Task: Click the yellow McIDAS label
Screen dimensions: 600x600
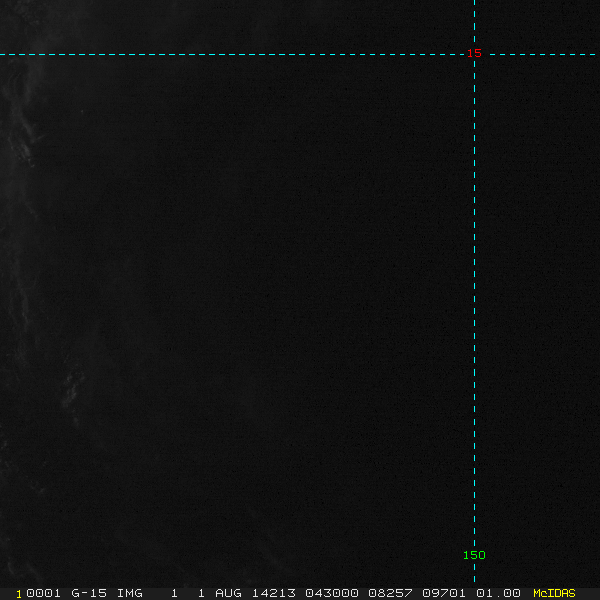Action: tap(554, 593)
